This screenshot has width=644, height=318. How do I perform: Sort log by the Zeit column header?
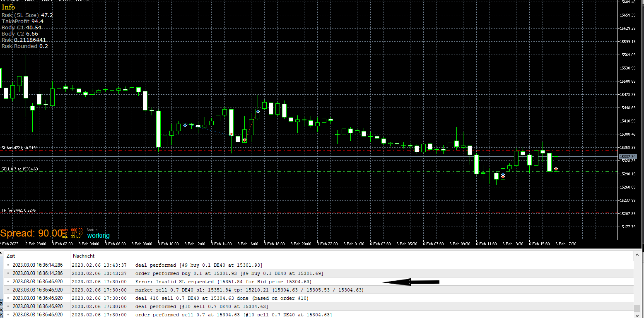click(37, 256)
